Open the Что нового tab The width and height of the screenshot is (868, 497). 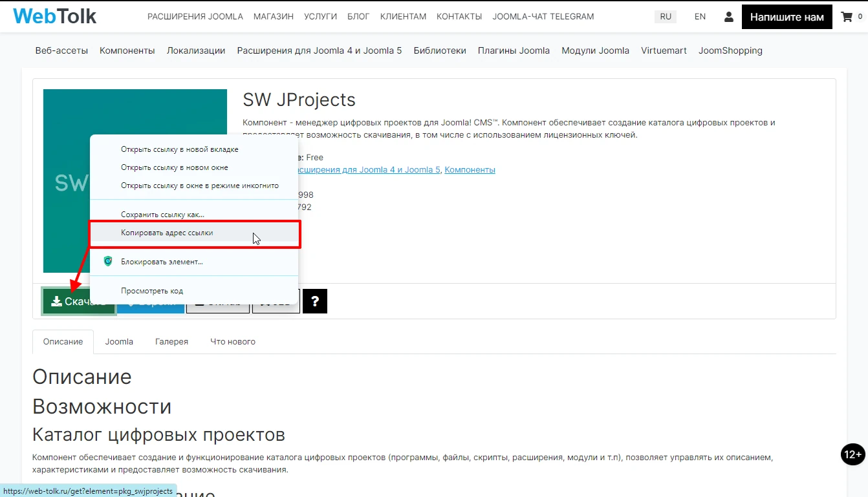click(233, 341)
